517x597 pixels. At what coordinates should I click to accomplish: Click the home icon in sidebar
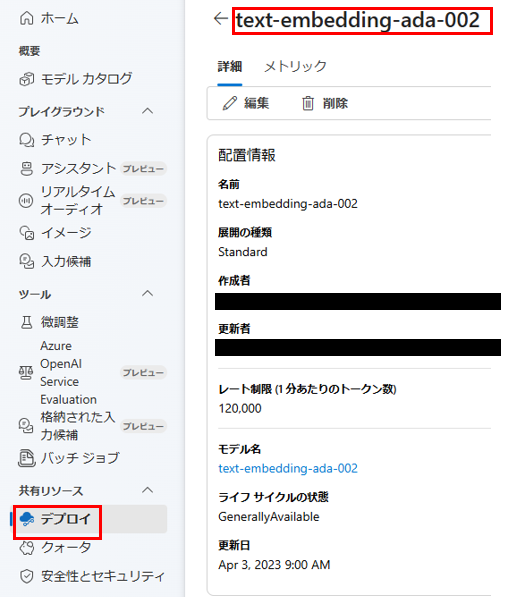point(27,18)
